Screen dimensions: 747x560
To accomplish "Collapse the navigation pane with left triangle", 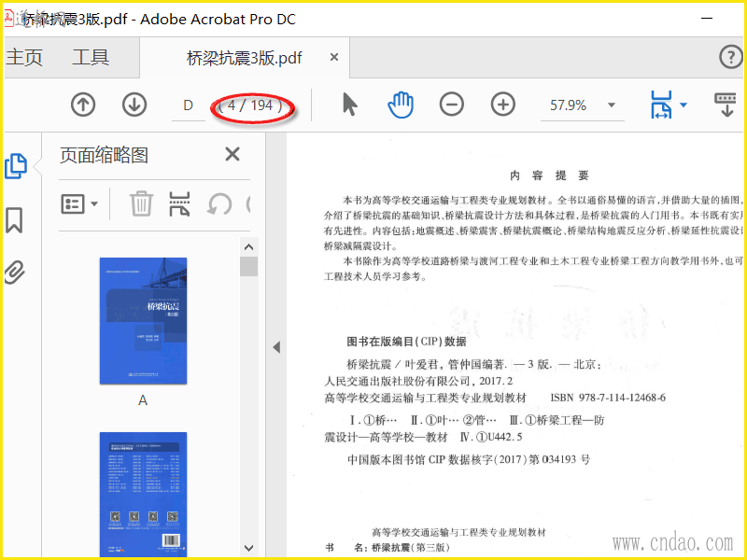I will coord(276,347).
